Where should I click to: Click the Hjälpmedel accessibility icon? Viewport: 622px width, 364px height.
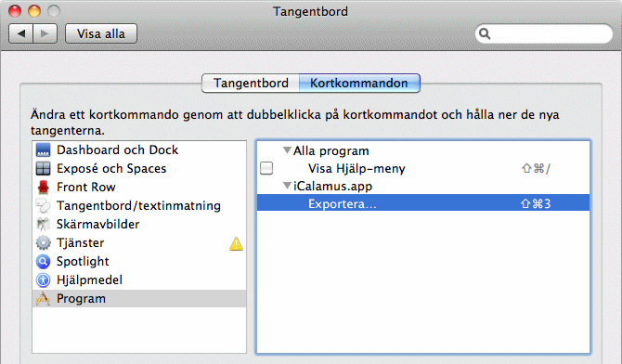(x=44, y=279)
